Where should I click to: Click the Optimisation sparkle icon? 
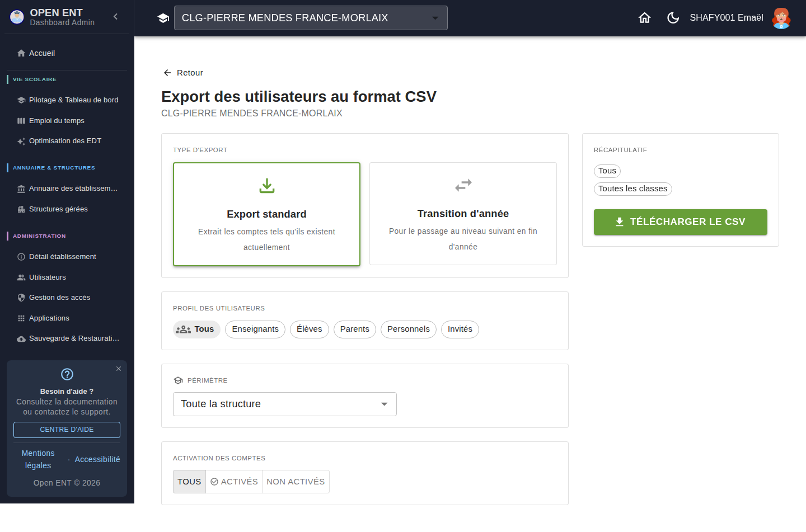pos(21,142)
